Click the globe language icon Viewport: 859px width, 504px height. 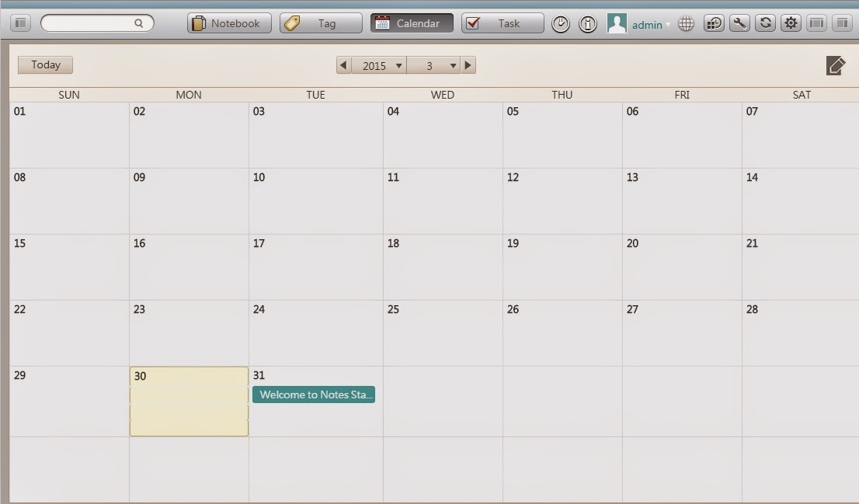click(686, 23)
